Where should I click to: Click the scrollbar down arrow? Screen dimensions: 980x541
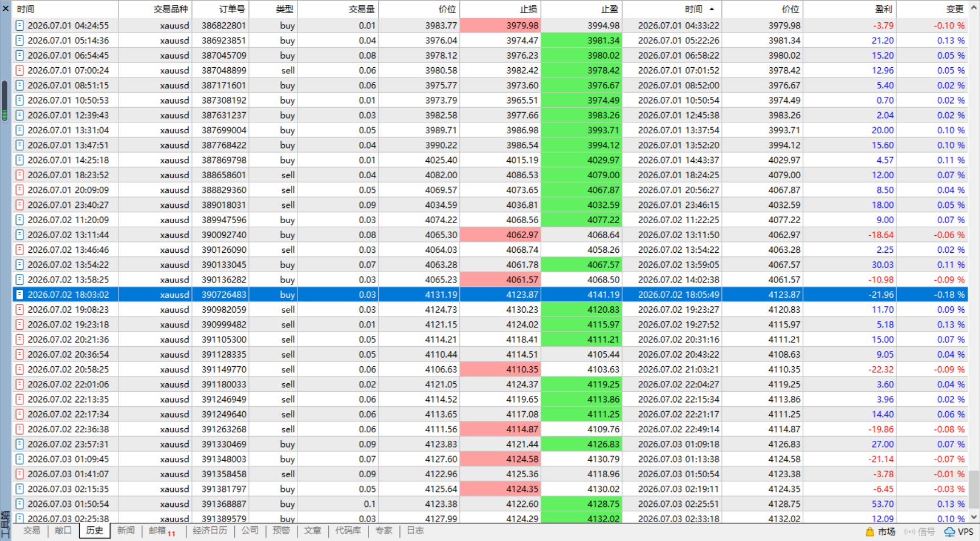(x=974, y=517)
